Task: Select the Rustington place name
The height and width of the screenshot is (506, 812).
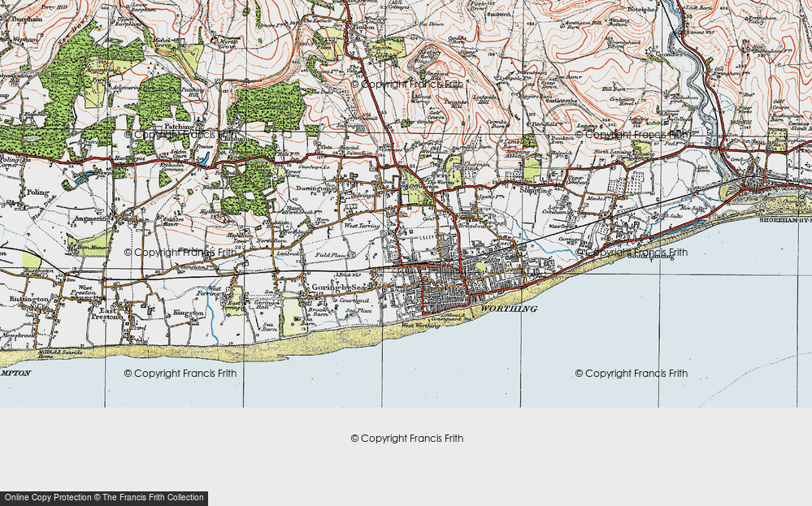Action: tap(28, 300)
